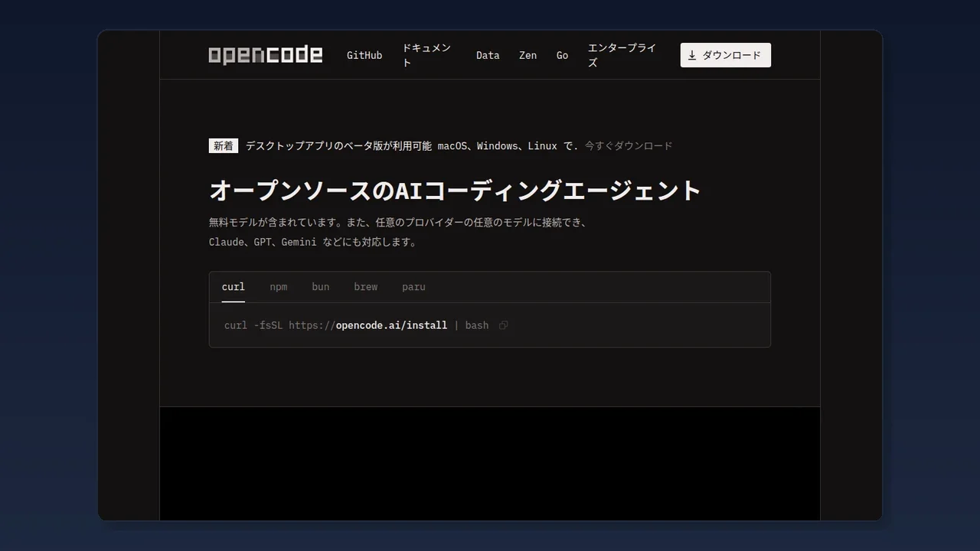Click the 無料モデルが含まれています description line

397,223
